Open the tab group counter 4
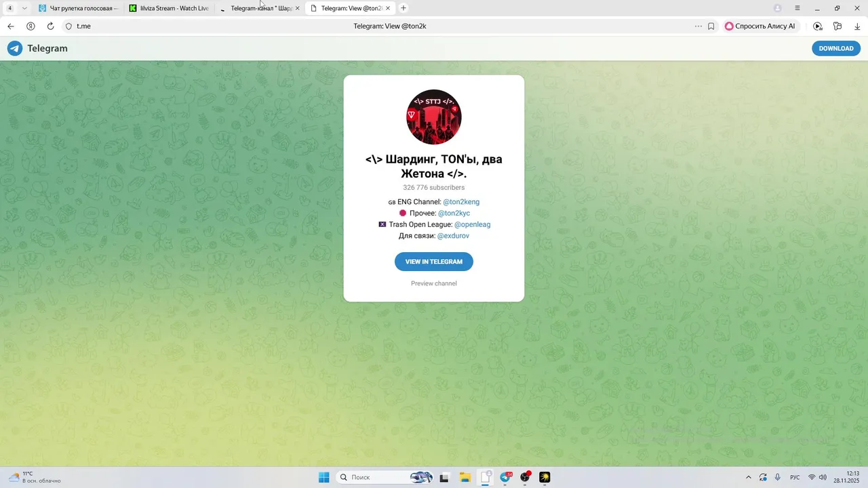This screenshot has height=488, width=868. 9,8
